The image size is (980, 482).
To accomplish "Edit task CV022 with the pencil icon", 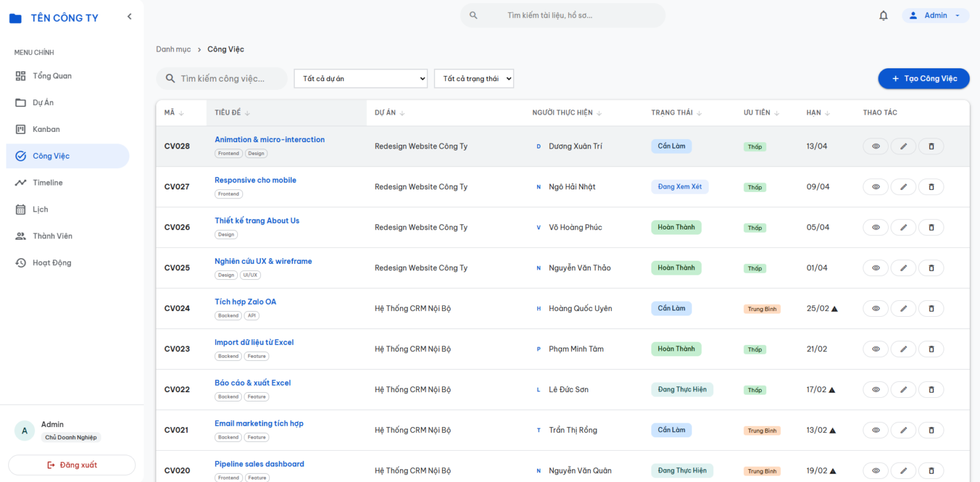I will pos(903,390).
